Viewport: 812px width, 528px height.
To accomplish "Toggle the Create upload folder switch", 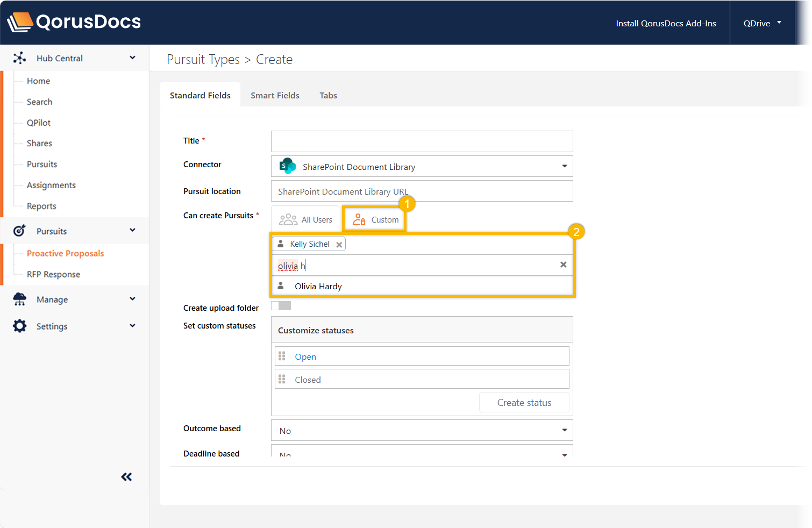I will point(281,306).
